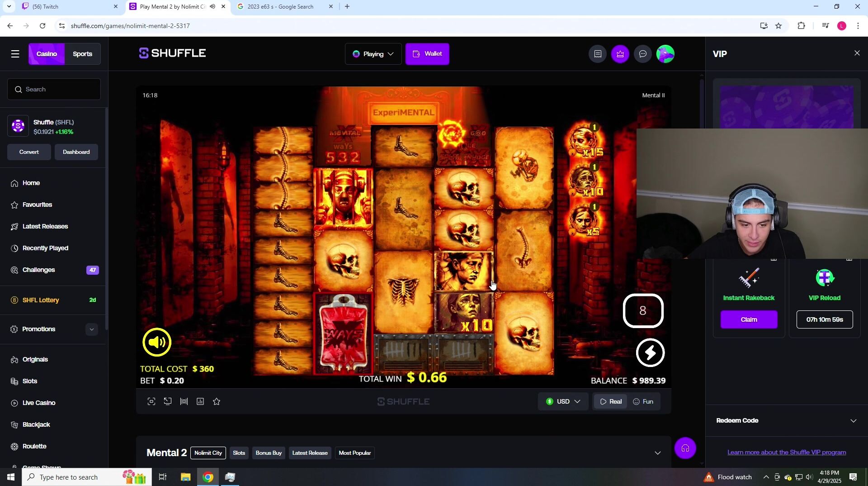The height and width of the screenshot is (486, 868).
Task: Click the Bonus Buy tag
Action: (269, 453)
